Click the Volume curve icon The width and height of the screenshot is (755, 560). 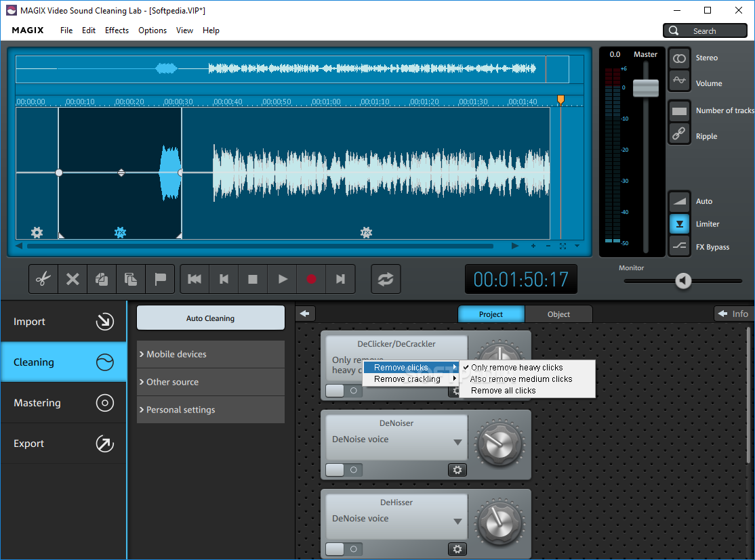coord(679,82)
